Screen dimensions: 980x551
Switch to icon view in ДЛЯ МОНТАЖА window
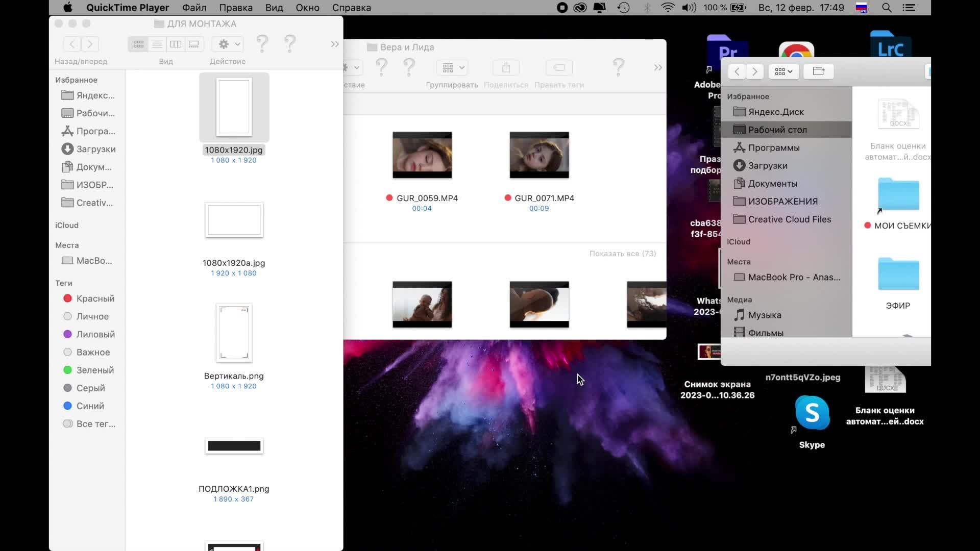[x=138, y=44]
